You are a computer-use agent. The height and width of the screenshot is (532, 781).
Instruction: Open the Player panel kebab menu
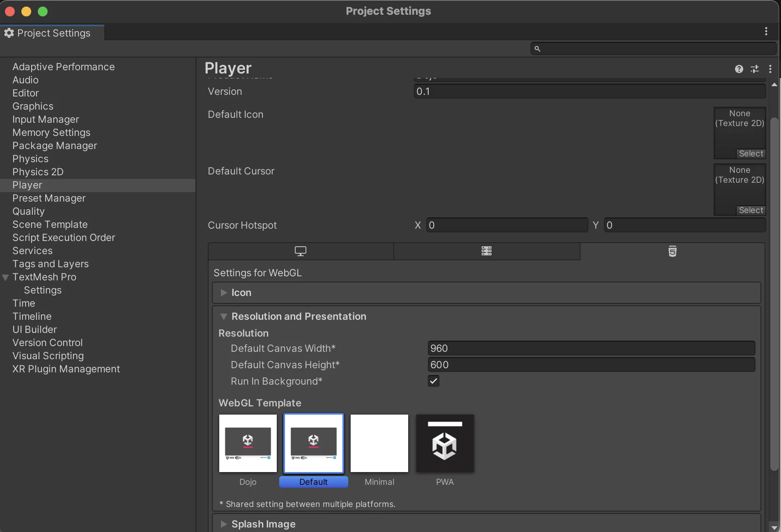coord(770,69)
